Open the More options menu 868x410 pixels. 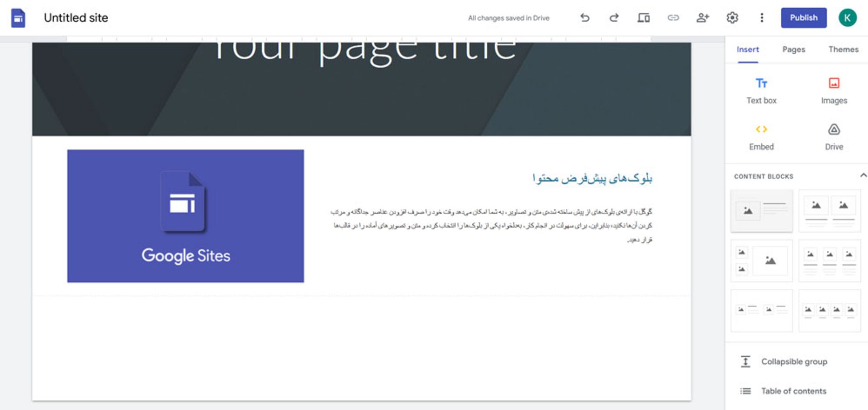tap(762, 18)
